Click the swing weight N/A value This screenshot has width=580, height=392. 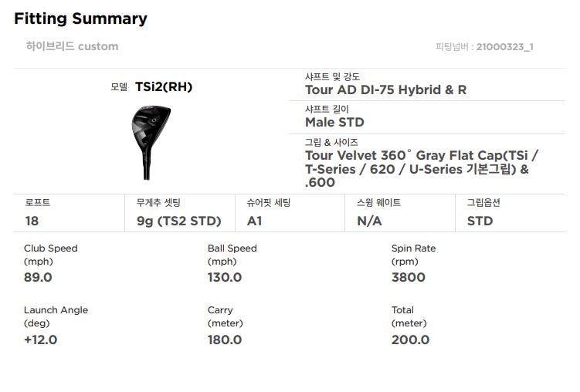coord(369,221)
